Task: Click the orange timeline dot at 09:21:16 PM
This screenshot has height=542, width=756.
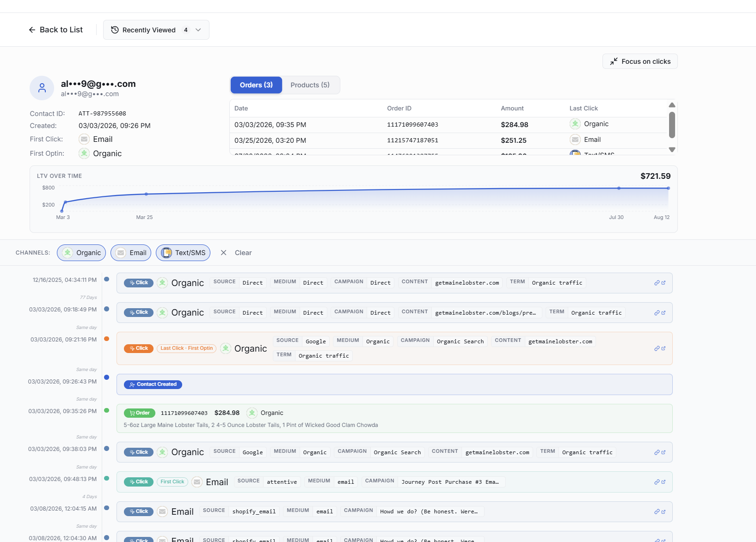Action: 107,339
